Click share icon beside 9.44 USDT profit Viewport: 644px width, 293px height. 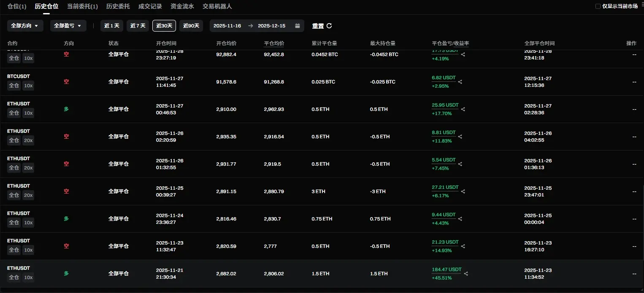tap(460, 219)
